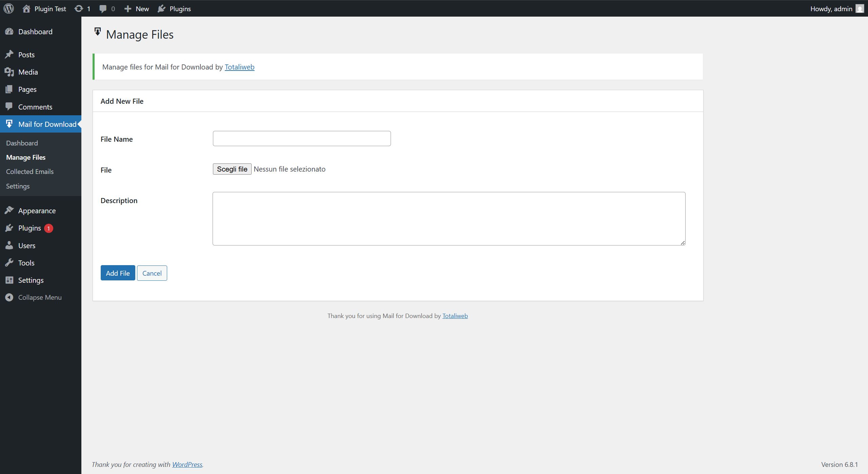Click the Tools wrench icon
The image size is (868, 474).
(9, 263)
